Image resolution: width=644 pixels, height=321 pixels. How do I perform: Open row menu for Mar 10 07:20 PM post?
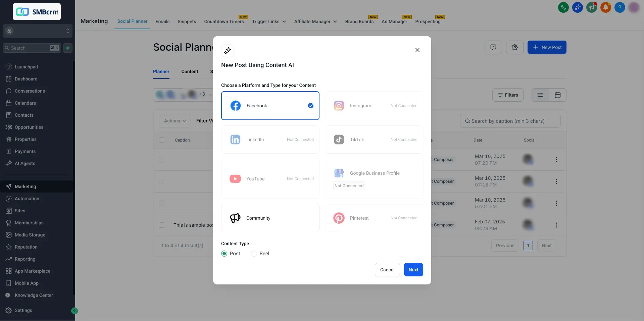(556, 160)
